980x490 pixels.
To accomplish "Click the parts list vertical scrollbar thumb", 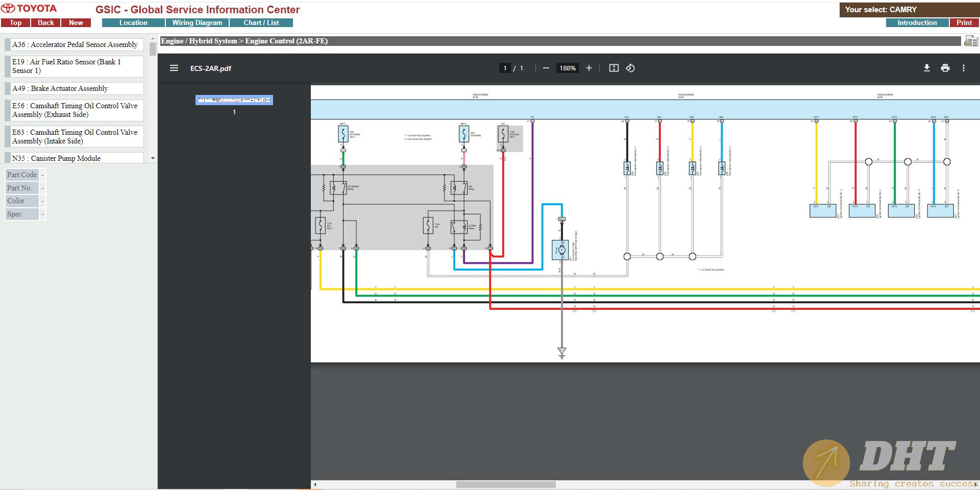I will tap(153, 48).
